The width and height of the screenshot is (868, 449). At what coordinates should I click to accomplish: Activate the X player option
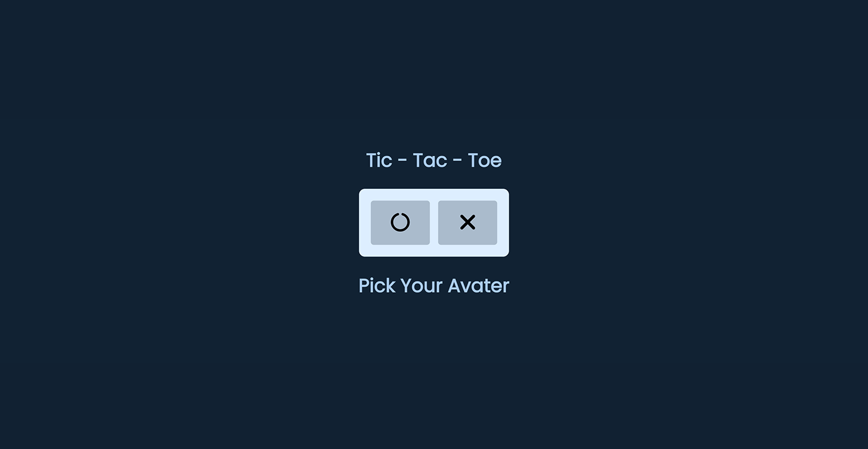(x=468, y=222)
